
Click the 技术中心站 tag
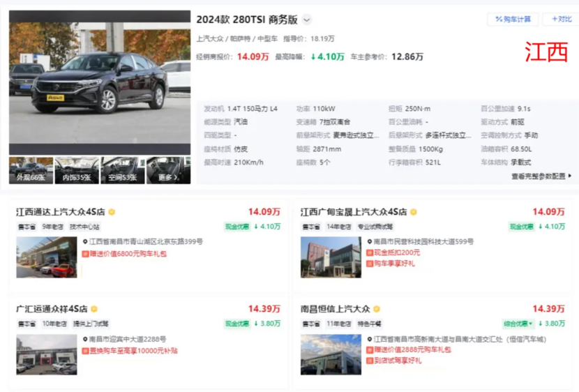[84, 227]
